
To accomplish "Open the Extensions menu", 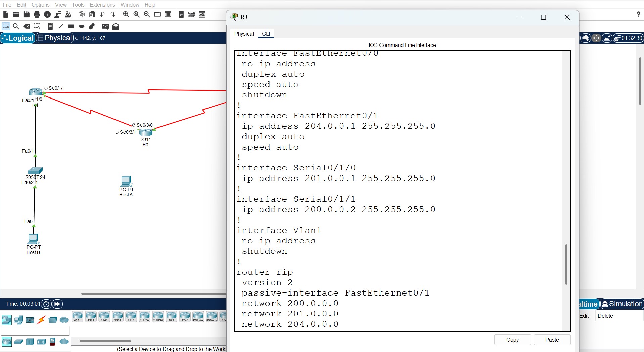I will click(102, 5).
